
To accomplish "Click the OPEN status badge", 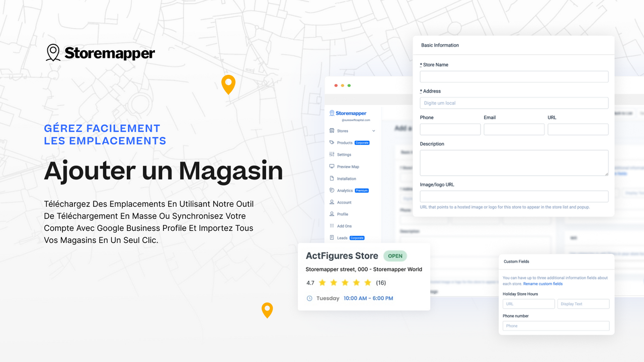I will click(395, 256).
